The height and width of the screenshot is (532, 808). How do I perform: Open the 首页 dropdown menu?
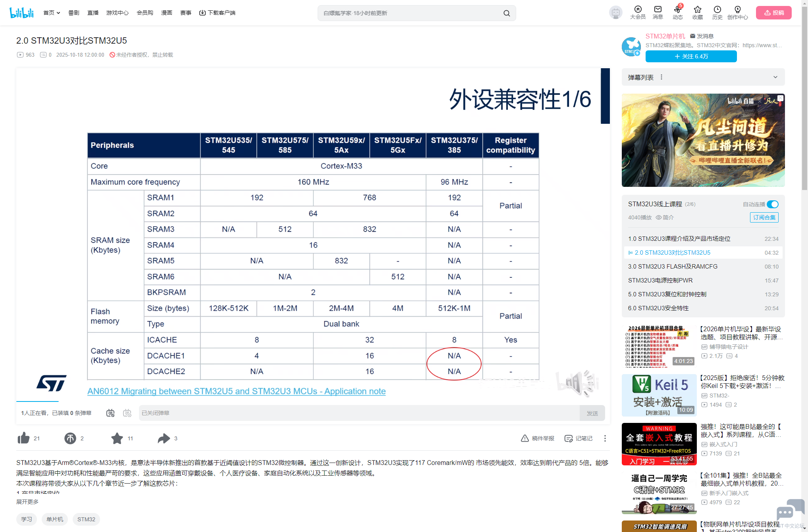(52, 13)
